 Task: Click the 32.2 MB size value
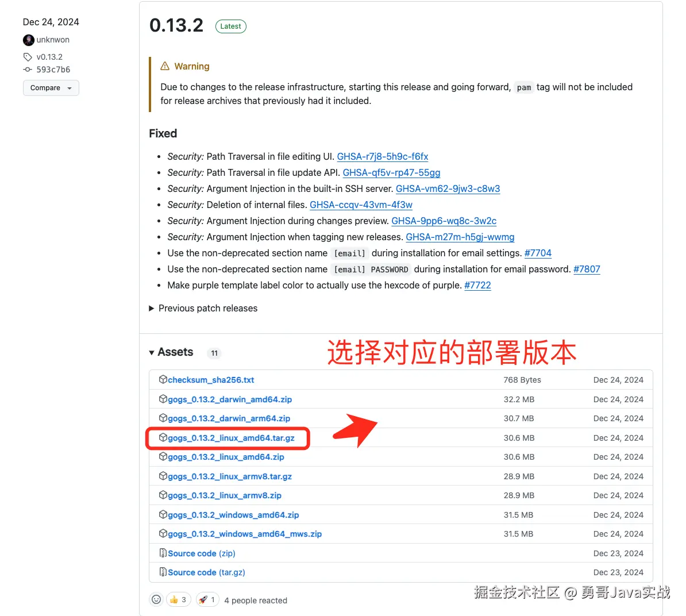(519, 399)
